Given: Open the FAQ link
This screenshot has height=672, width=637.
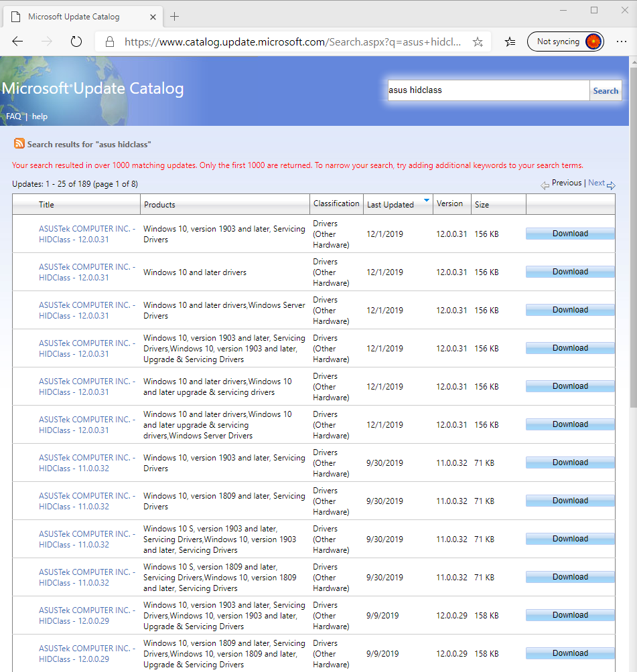Looking at the screenshot, I should pos(13,116).
